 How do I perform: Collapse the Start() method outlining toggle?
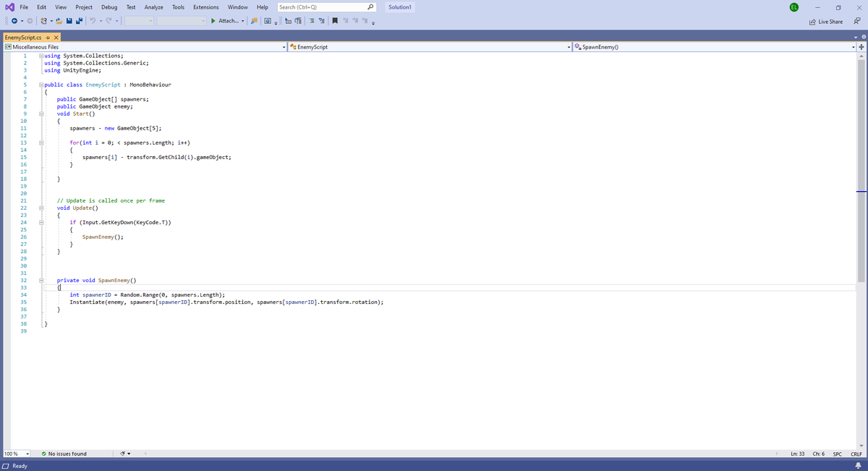(x=42, y=114)
